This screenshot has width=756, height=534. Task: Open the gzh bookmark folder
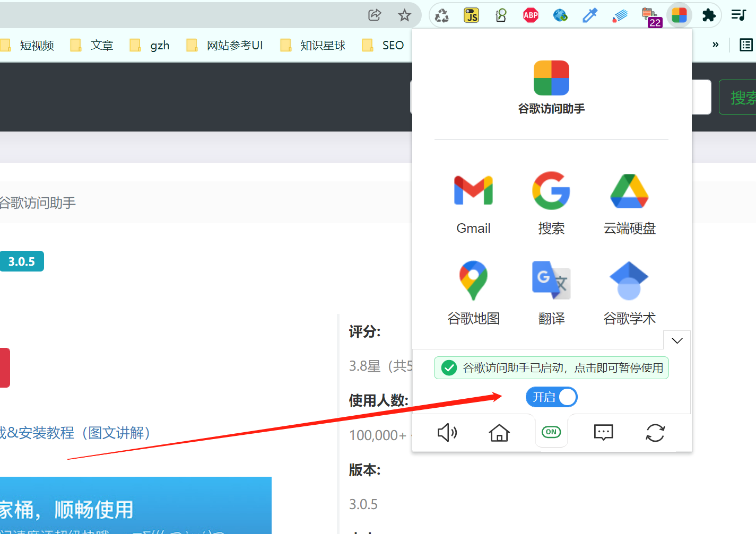click(150, 45)
